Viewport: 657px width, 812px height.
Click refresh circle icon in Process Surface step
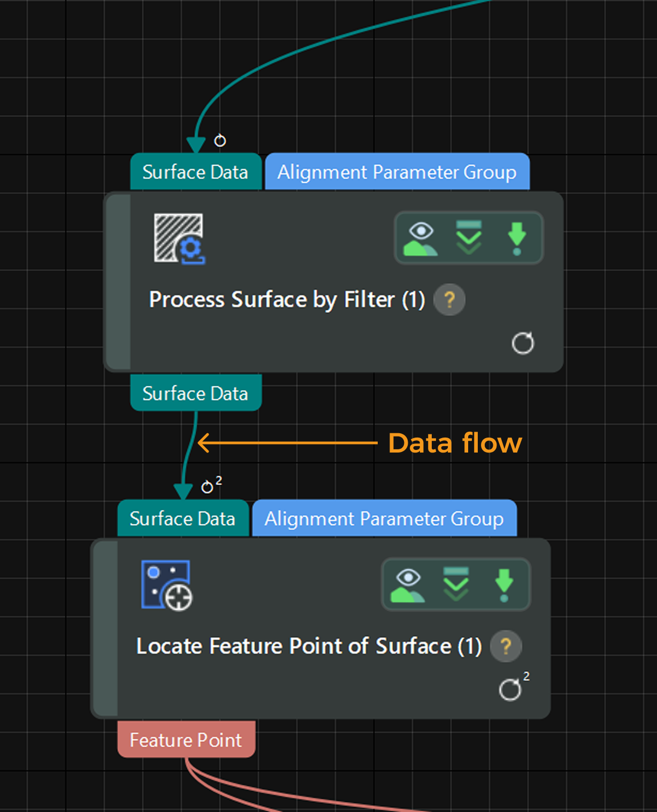pyautogui.click(x=523, y=343)
